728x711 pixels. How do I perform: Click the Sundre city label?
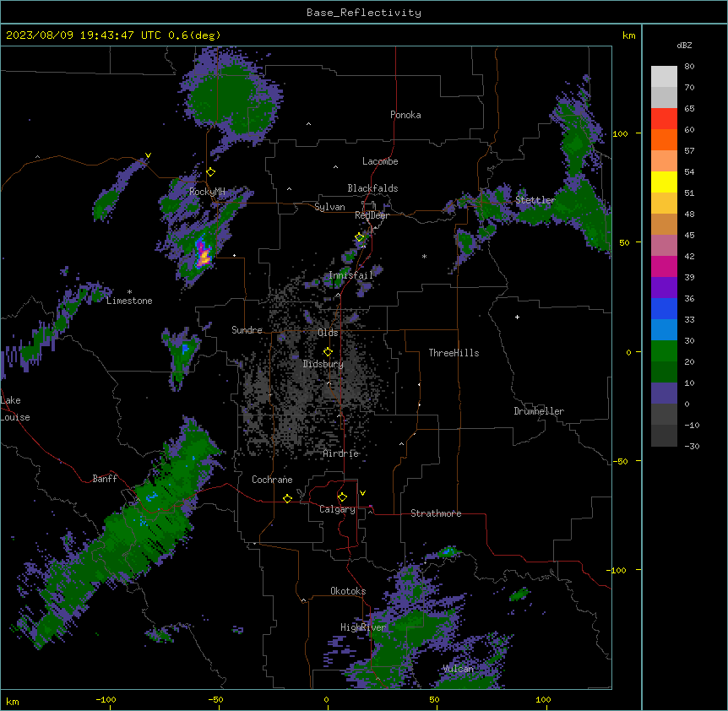247,330
